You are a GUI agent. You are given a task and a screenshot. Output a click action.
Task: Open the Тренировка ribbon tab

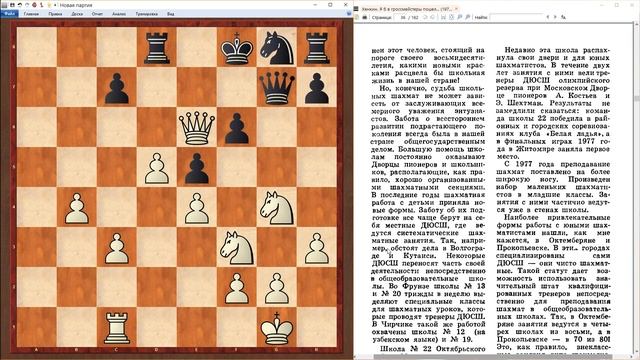coord(147,14)
